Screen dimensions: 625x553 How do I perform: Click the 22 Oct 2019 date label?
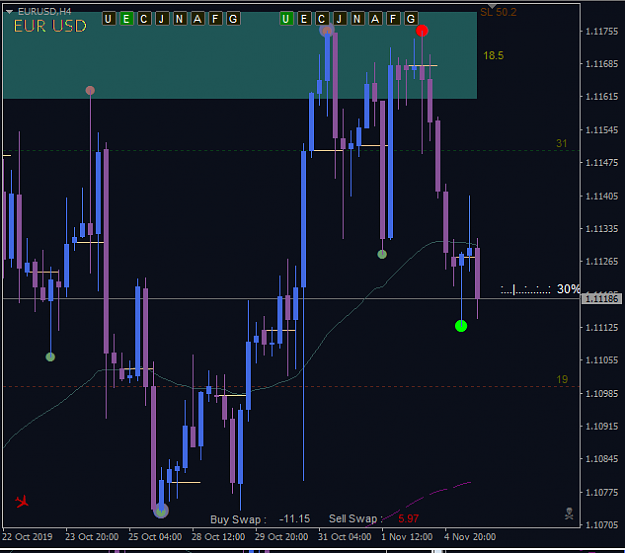click(27, 537)
